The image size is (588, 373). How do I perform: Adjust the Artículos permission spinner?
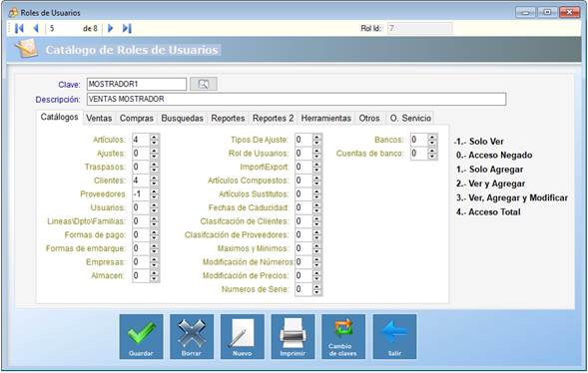click(146, 140)
